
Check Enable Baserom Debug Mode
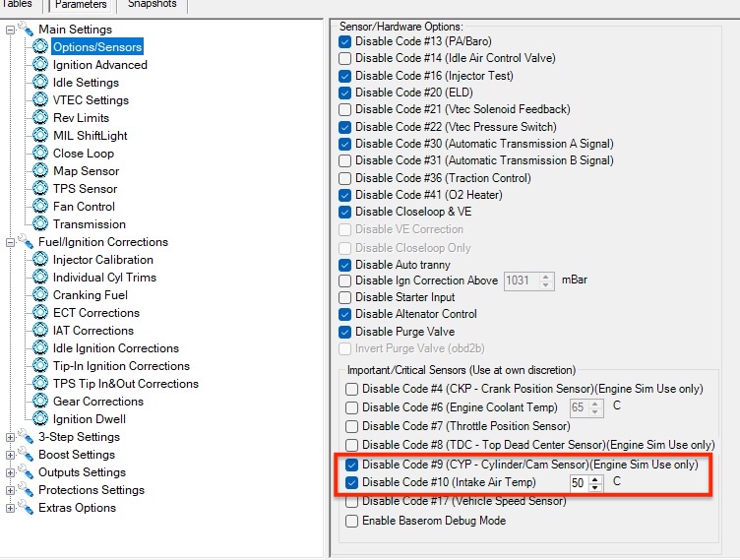(352, 521)
